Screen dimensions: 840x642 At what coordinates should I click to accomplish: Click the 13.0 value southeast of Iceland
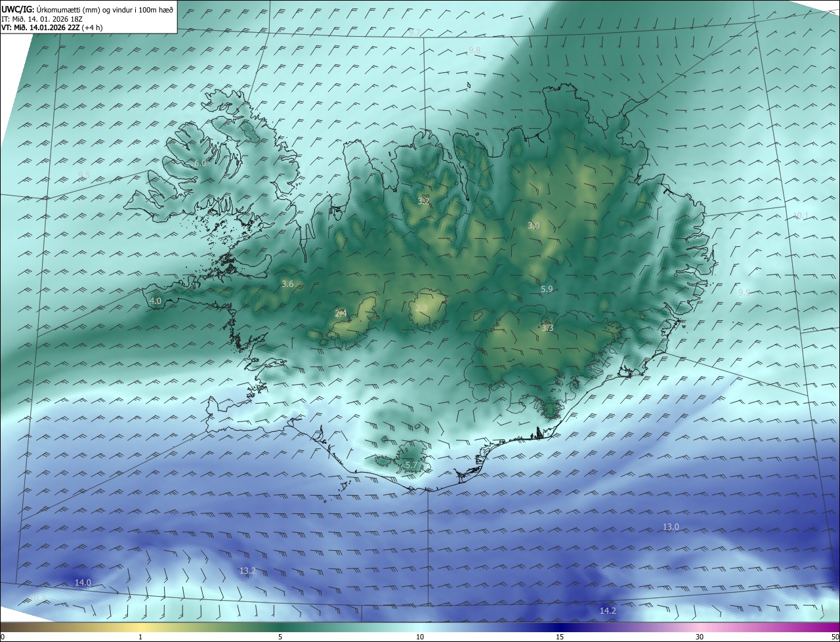pos(671,527)
